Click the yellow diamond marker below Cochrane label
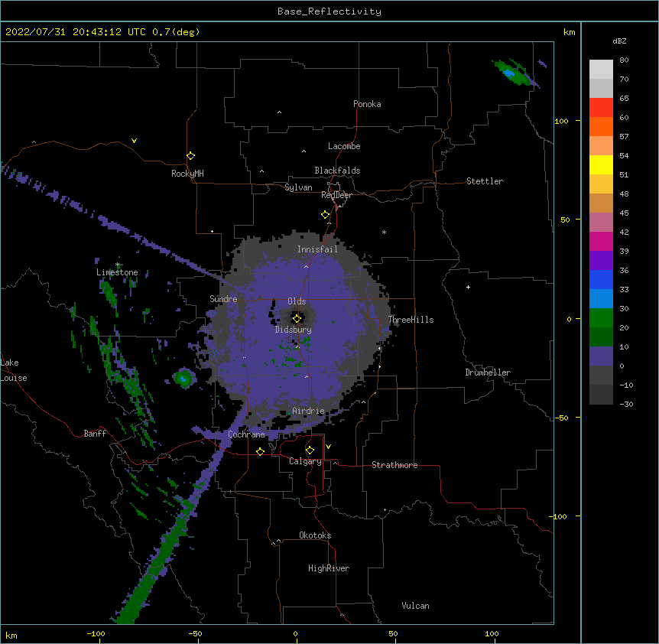 click(x=260, y=451)
